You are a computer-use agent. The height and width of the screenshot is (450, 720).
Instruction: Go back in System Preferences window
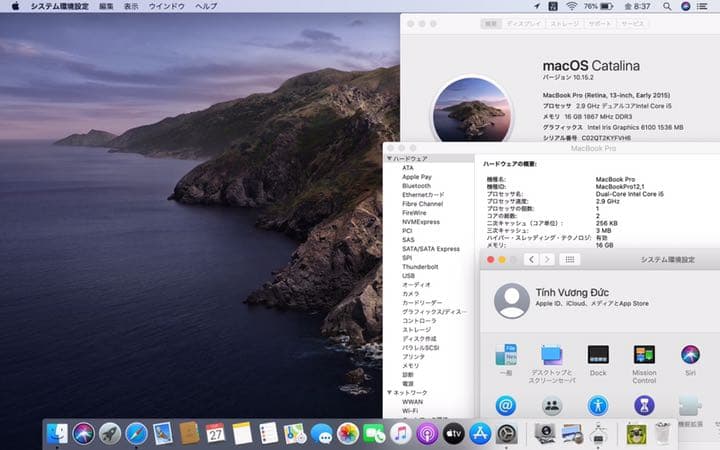[x=531, y=259]
